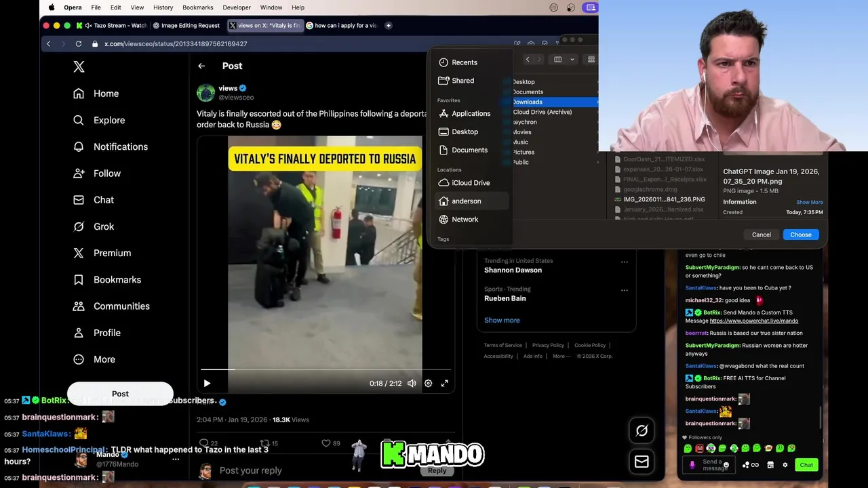Screen dimensions: 868x488
Task: Switch to the Tazo Stream browser tab
Action: 112,25
